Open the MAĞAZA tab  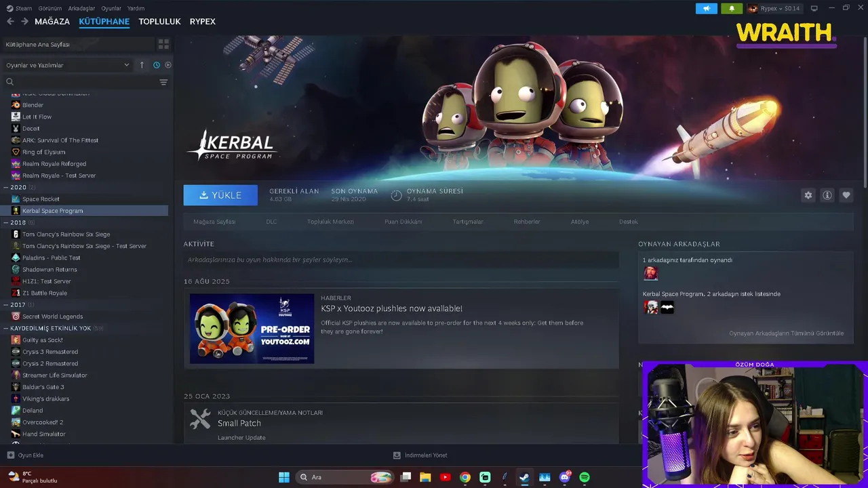(52, 21)
